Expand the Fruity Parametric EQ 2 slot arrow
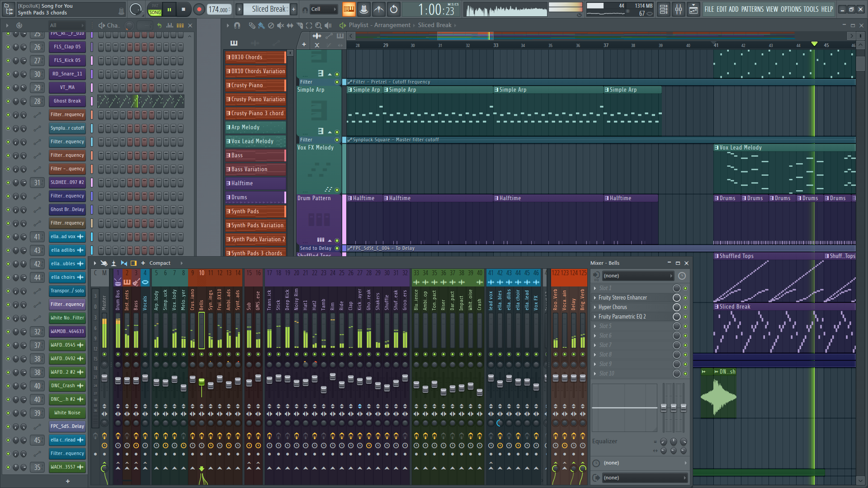868x488 pixels. point(595,317)
